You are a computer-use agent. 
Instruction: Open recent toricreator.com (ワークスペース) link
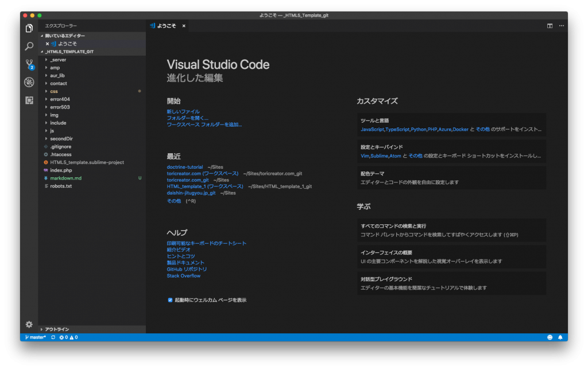tap(203, 173)
